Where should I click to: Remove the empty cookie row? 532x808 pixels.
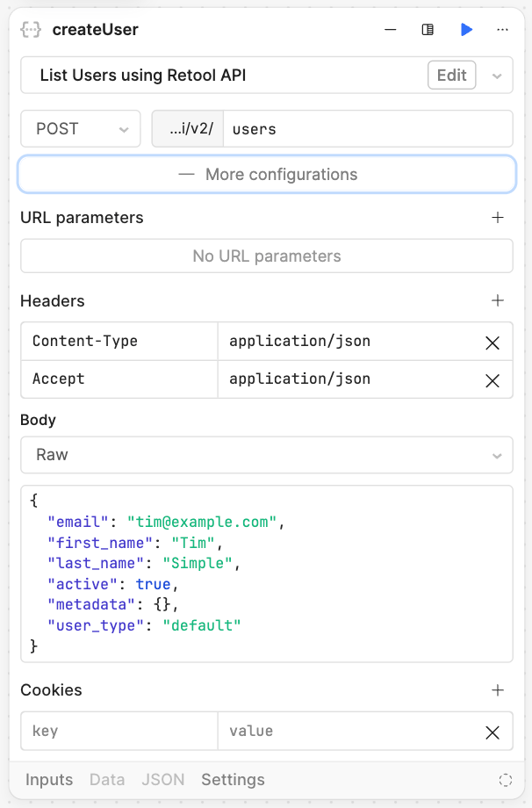point(492,732)
